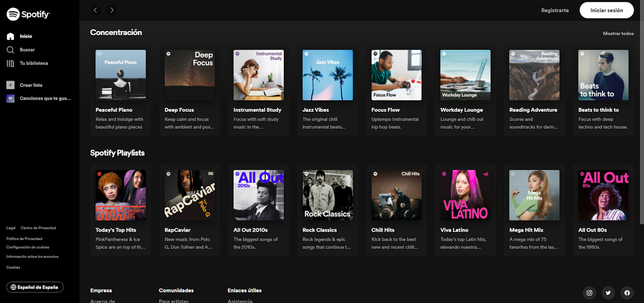This screenshot has height=303, width=644.
Task: Click the Workday Lounge title text
Action: coord(462,110)
